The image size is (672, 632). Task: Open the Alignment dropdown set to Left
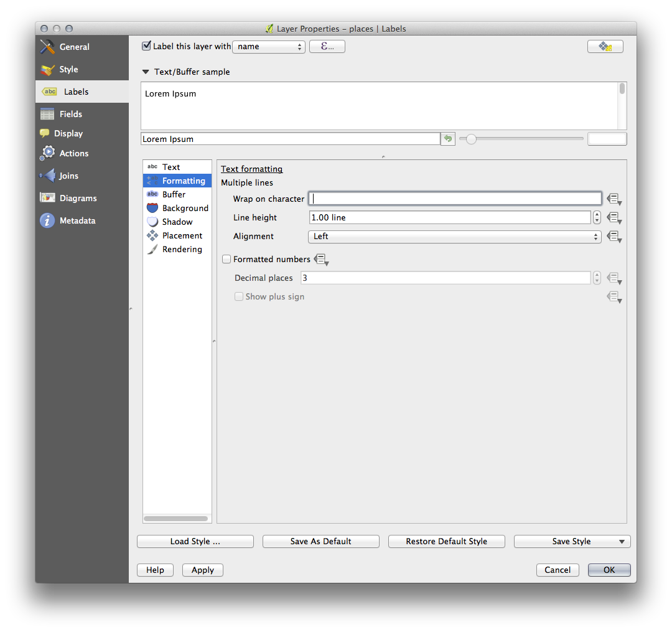pyautogui.click(x=454, y=237)
